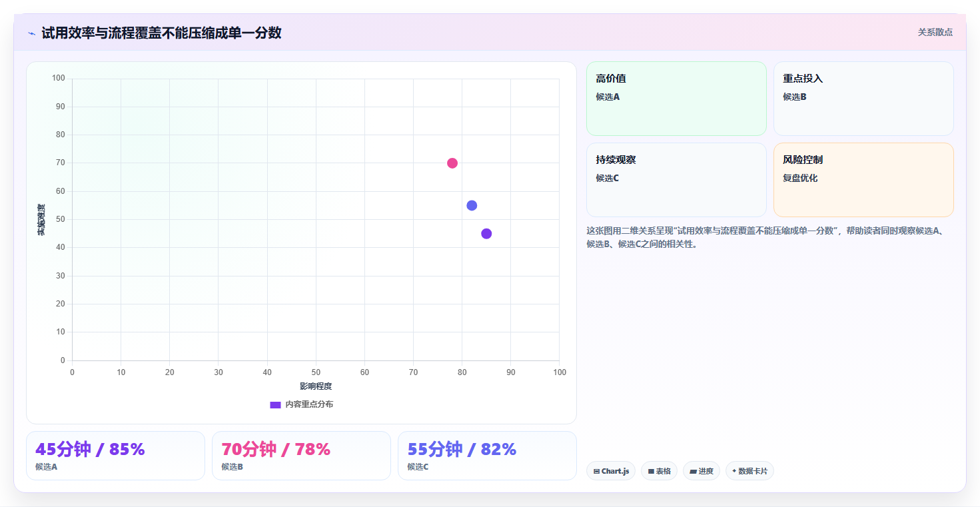
Task: Open the 高价值 card
Action: (x=676, y=99)
